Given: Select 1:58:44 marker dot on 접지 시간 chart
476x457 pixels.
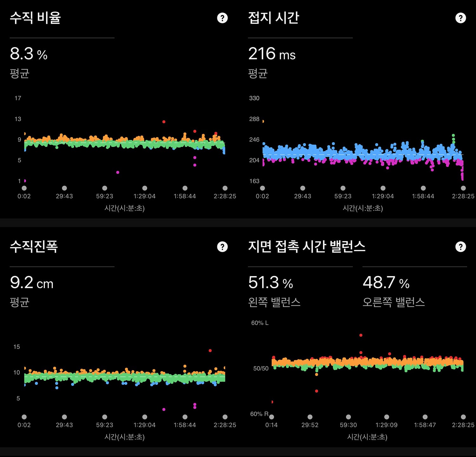Looking at the screenshot, I should click(423, 188).
